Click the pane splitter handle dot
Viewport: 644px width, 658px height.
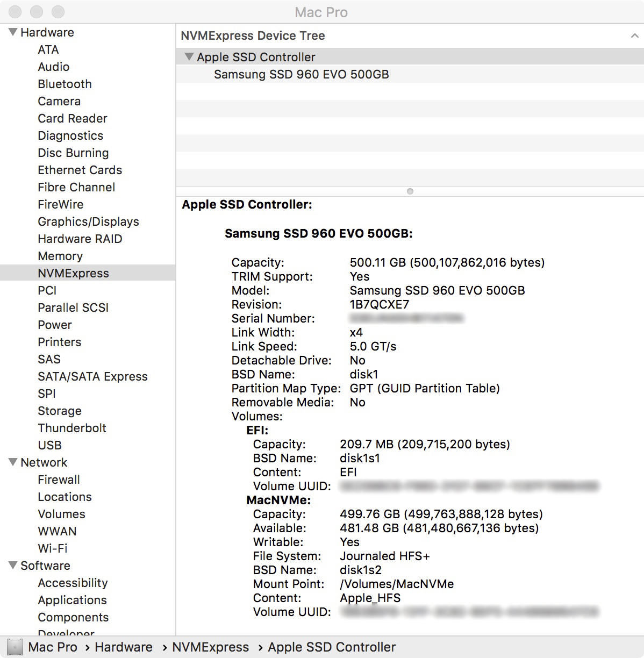pos(410,191)
